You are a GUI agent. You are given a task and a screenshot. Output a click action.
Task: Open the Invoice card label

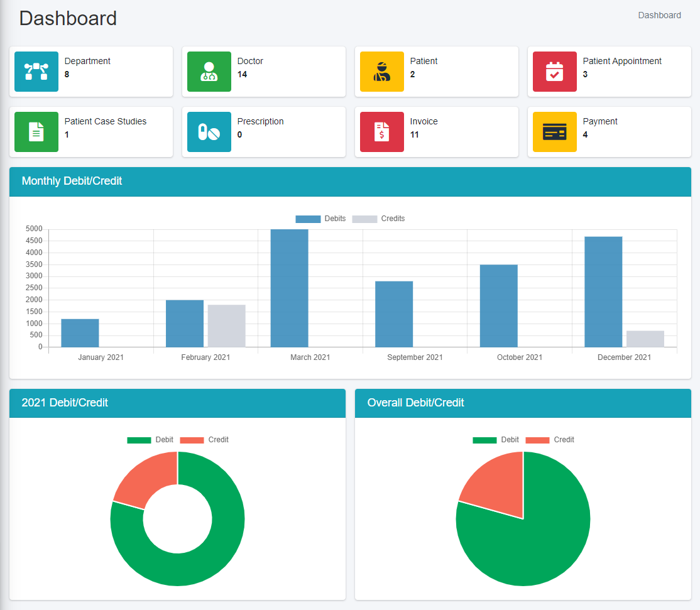point(424,121)
